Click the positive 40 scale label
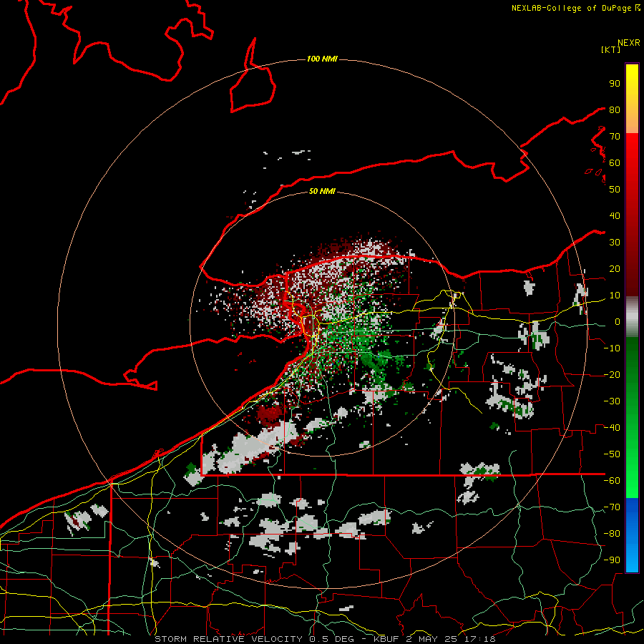The image size is (644, 644). coord(615,215)
